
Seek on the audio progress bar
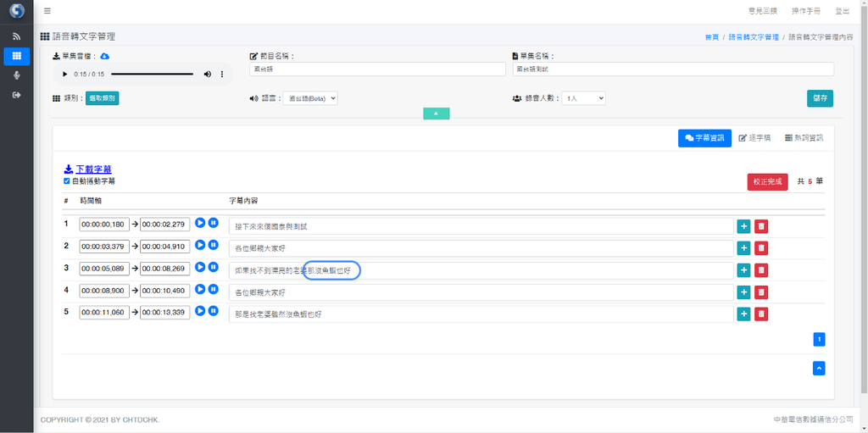coord(153,75)
